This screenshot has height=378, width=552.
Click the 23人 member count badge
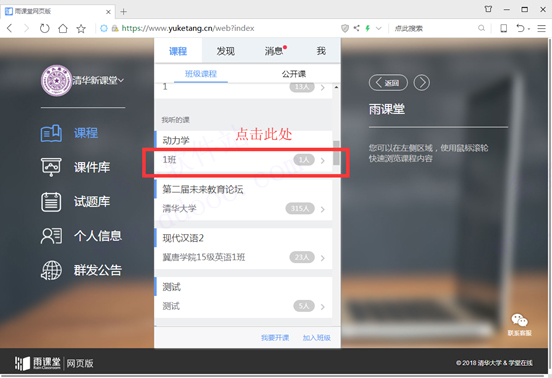point(302,257)
